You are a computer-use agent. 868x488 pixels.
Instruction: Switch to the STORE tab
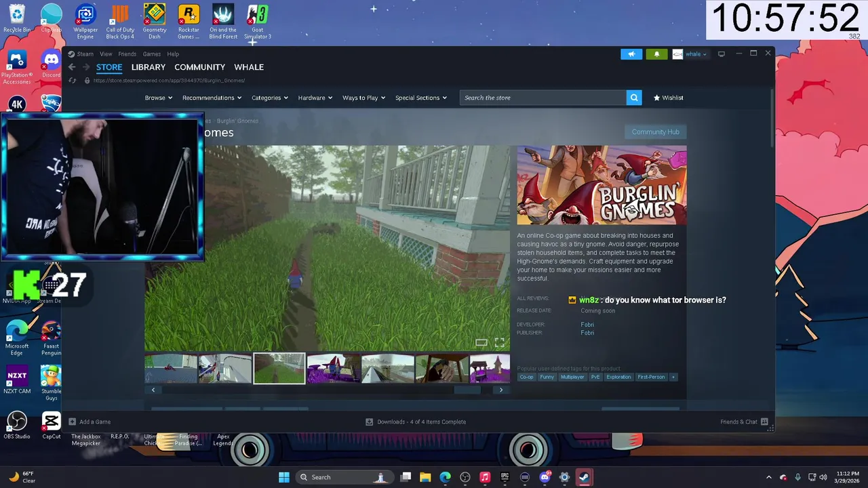tap(109, 67)
